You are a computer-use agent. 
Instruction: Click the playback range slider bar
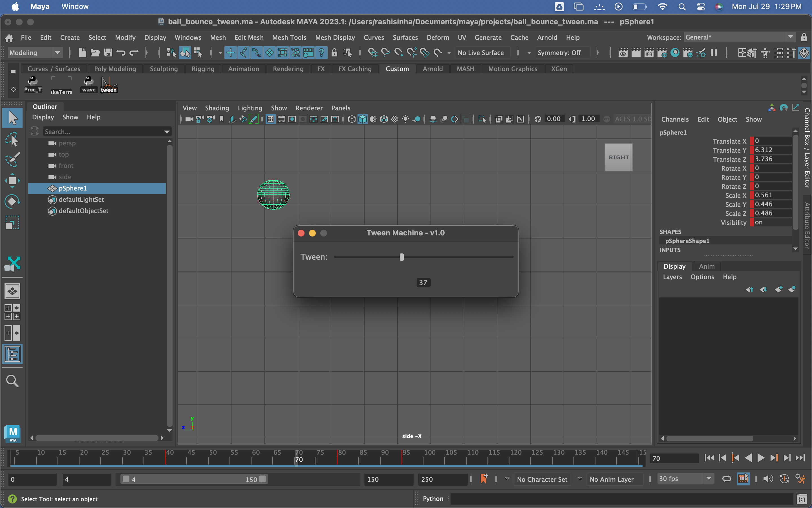(x=194, y=479)
